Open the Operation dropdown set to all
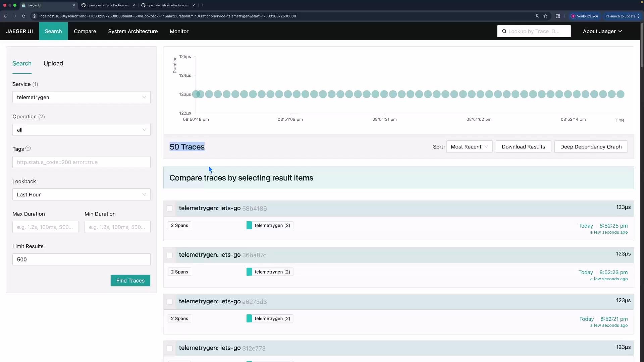The height and width of the screenshot is (362, 644). click(x=82, y=130)
